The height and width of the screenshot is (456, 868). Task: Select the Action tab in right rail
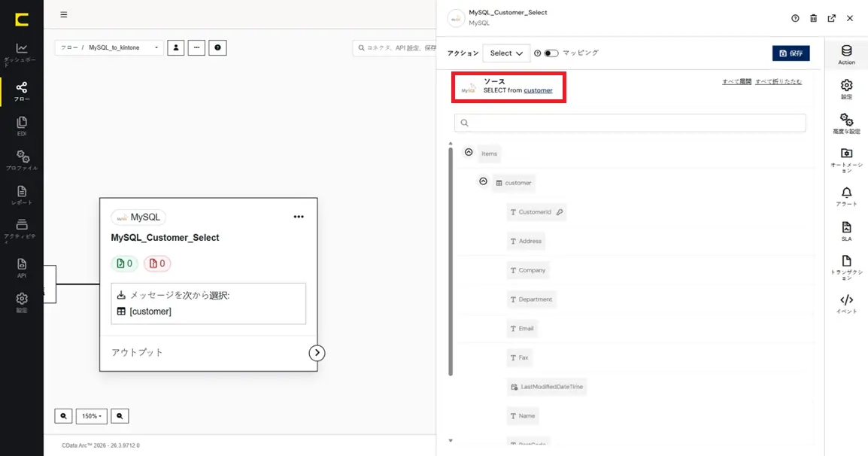[x=846, y=55]
